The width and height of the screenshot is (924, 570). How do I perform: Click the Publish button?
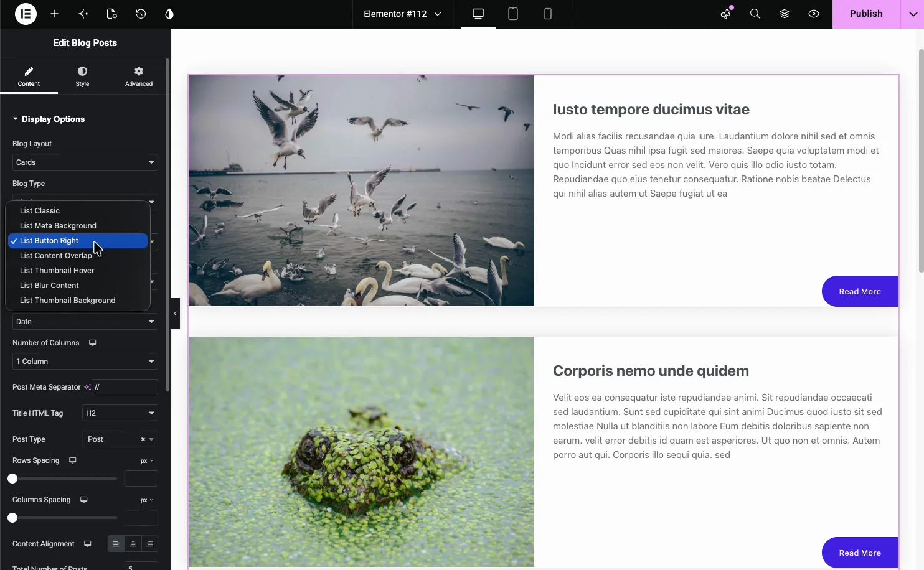(866, 14)
